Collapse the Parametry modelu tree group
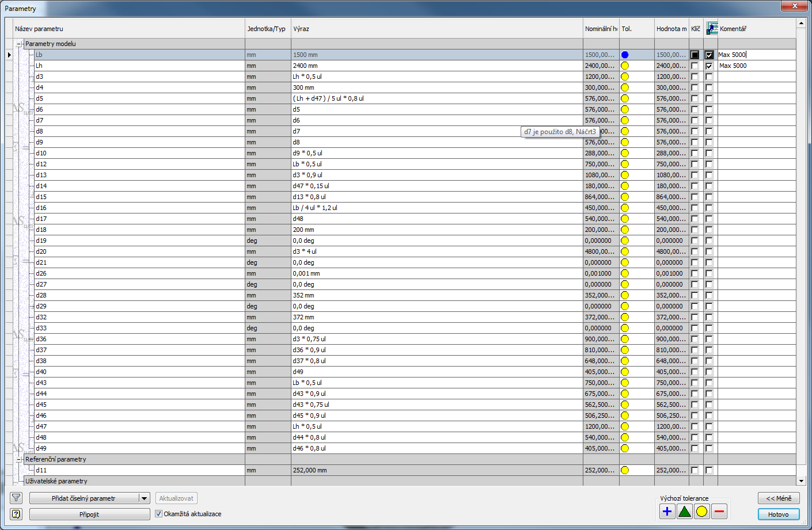The height and width of the screenshot is (530, 812). point(19,44)
